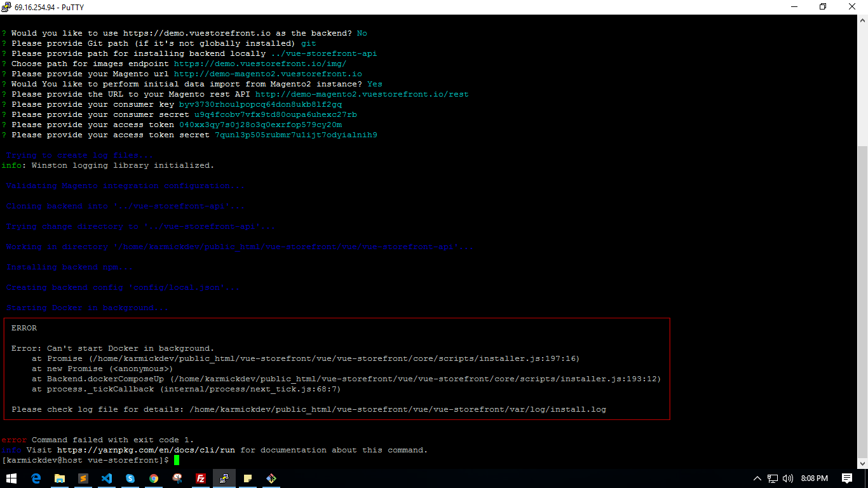Screen dimensions: 868x488
Task: Click the access token value 040xx3qy7s0j28o3q0exrfop579cy20m
Action: tap(261, 125)
